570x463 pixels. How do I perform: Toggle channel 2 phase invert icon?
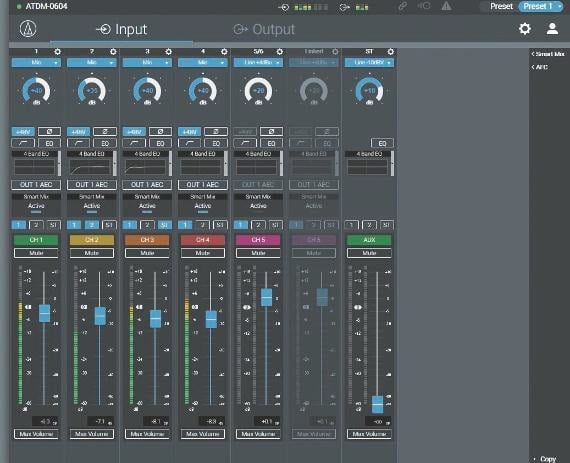(x=105, y=131)
